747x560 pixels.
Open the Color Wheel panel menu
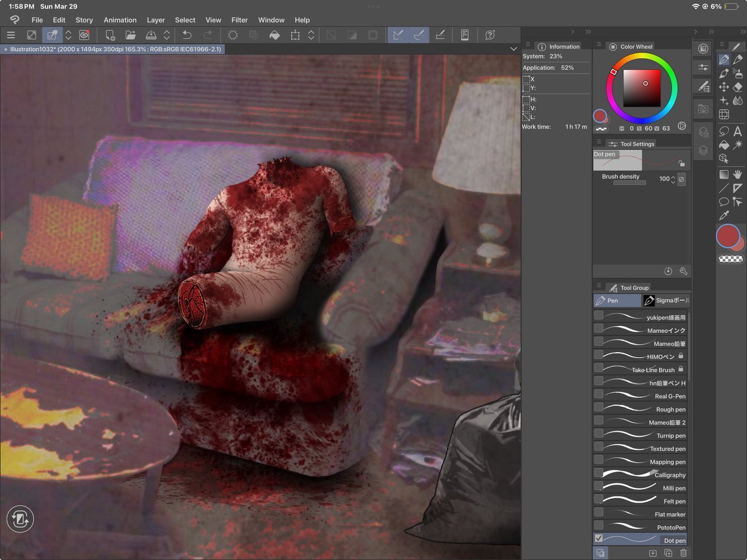599,45
